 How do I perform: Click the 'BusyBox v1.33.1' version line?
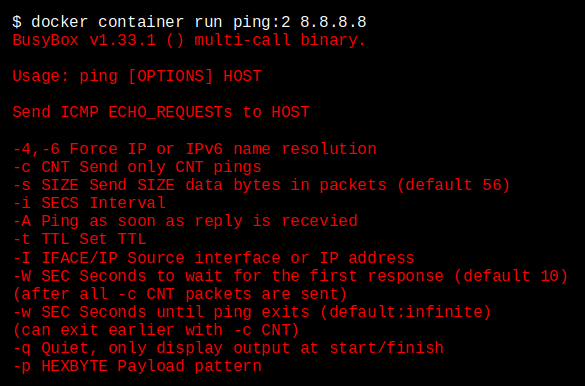tap(189, 40)
